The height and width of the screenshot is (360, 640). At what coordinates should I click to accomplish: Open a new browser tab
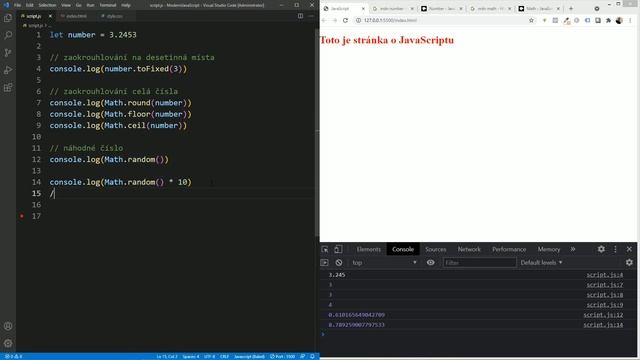pyautogui.click(x=571, y=9)
